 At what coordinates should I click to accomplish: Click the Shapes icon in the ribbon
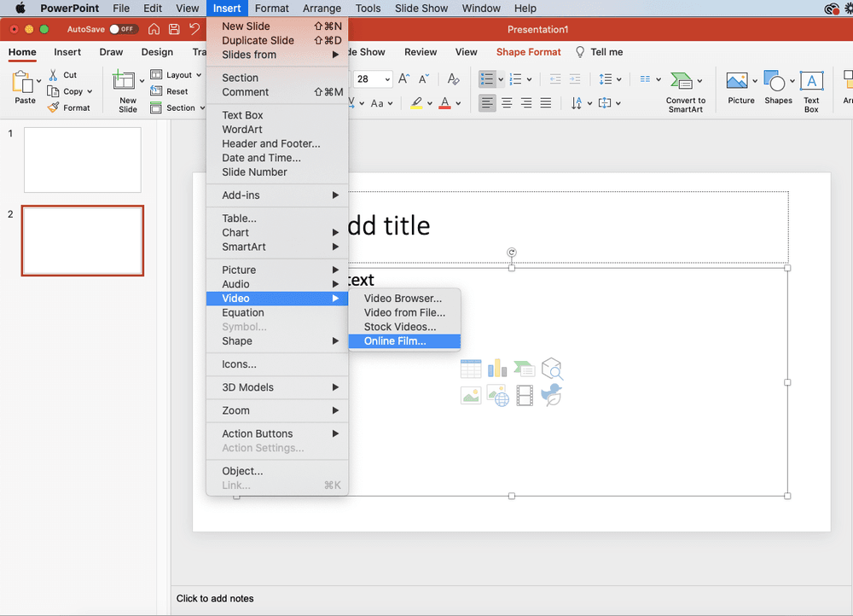[x=775, y=82]
